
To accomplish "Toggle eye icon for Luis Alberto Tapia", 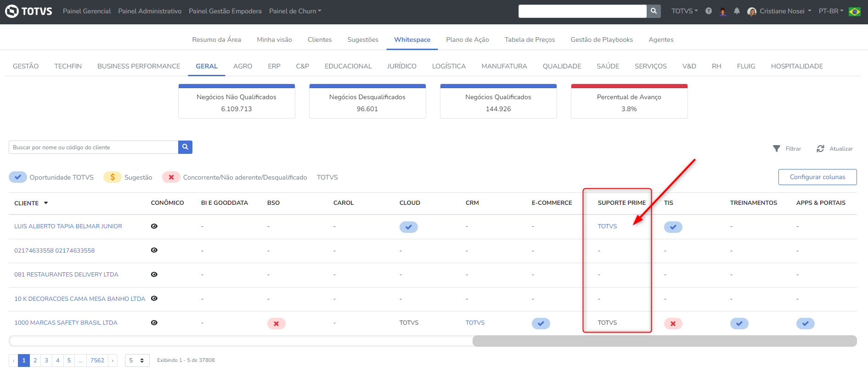I will click(x=154, y=226).
